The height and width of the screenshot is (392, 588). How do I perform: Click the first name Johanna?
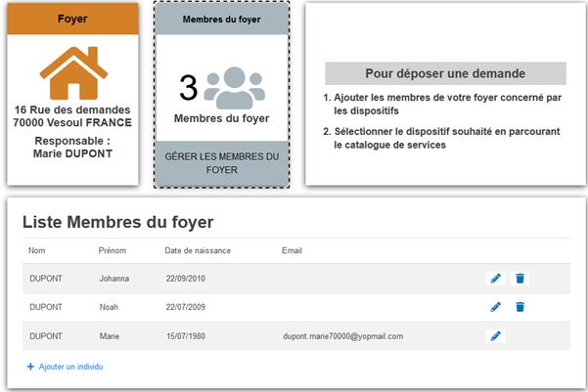pyautogui.click(x=114, y=279)
